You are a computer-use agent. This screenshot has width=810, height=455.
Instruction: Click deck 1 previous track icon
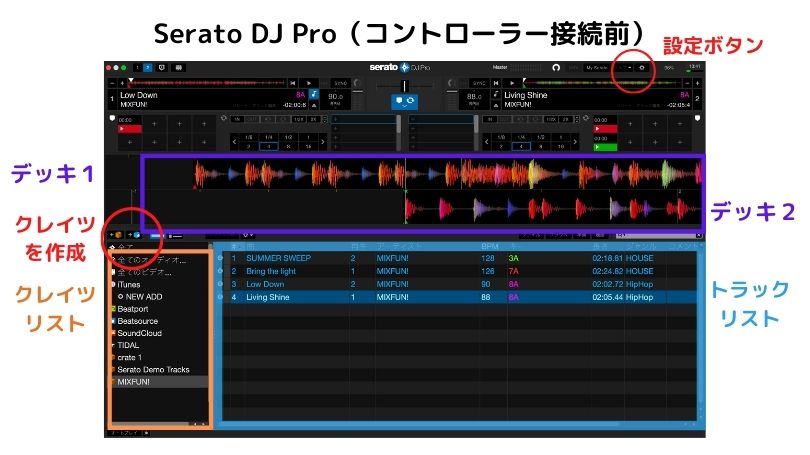(x=291, y=82)
